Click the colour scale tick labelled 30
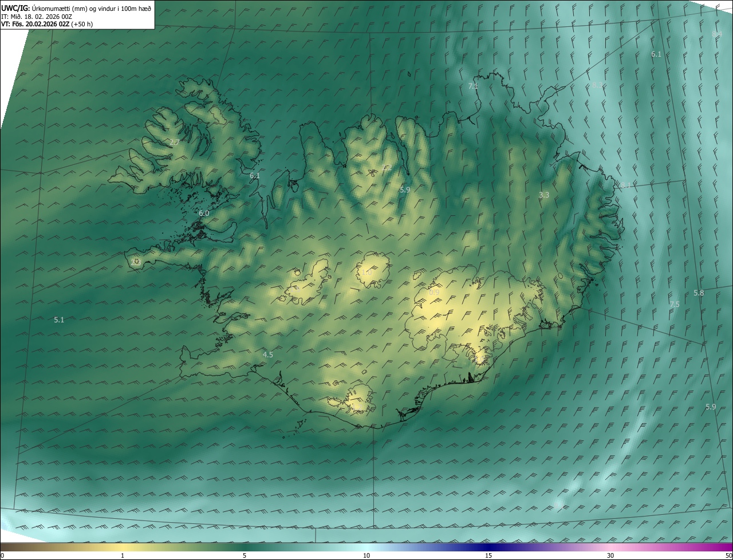733x560 pixels. [x=610, y=555]
